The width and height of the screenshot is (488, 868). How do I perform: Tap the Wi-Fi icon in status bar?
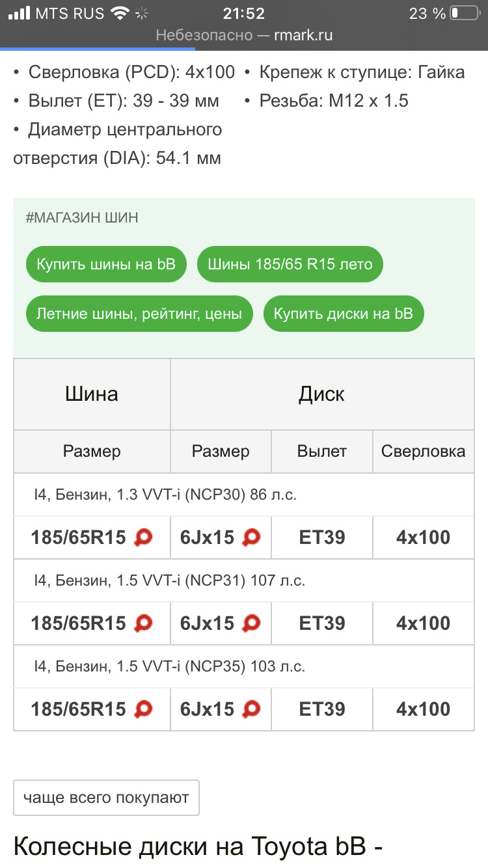pos(120,13)
